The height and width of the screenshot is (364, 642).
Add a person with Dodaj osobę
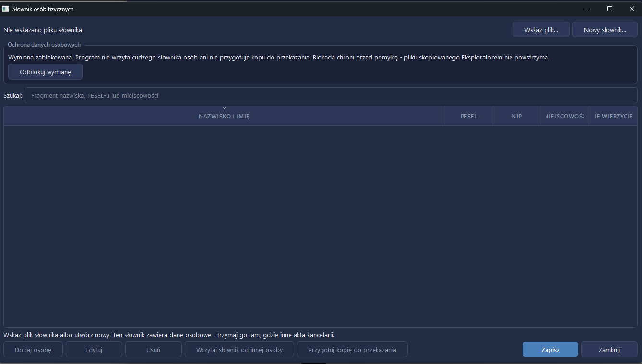pyautogui.click(x=33, y=350)
